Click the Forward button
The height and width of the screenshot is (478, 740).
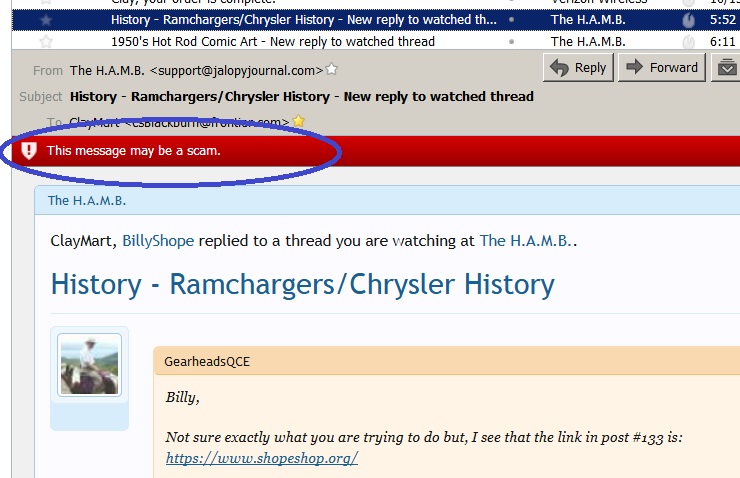662,67
